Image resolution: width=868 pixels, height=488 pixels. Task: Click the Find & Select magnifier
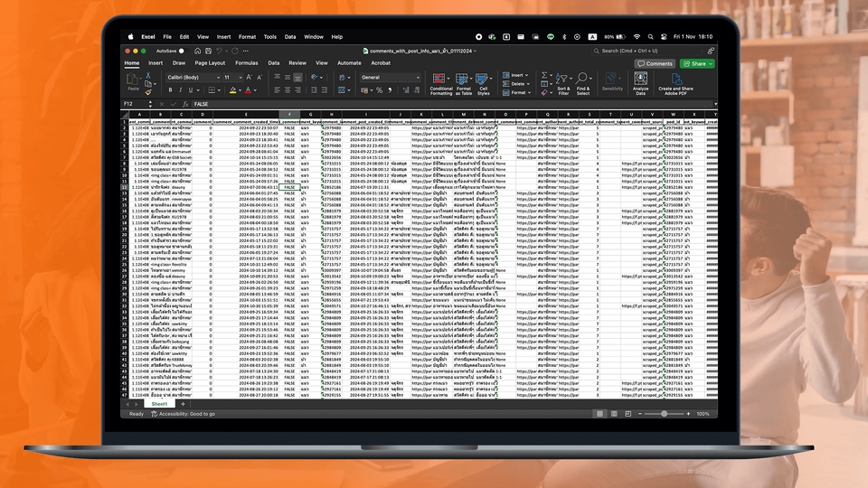coord(582,84)
